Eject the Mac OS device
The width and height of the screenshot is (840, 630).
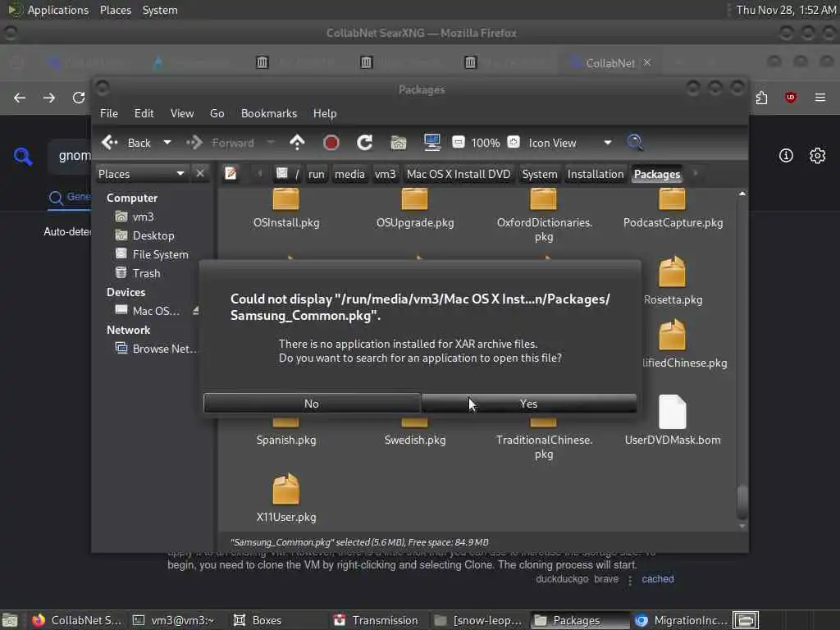195,311
